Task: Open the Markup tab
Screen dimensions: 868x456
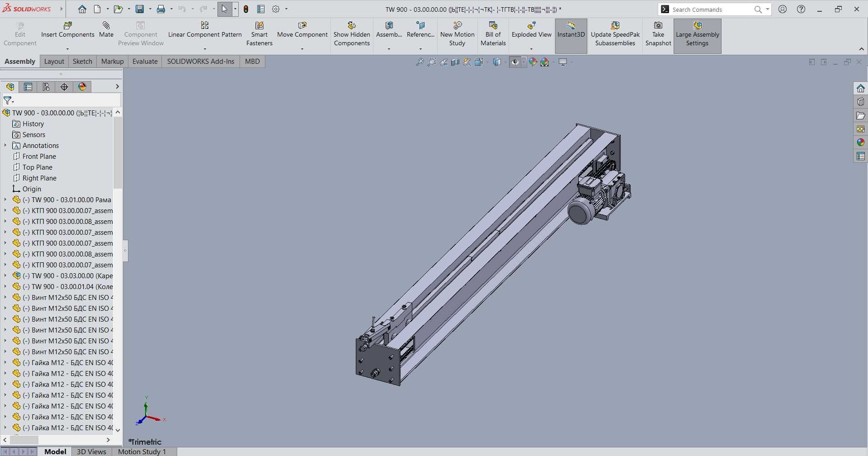Action: pyautogui.click(x=112, y=62)
